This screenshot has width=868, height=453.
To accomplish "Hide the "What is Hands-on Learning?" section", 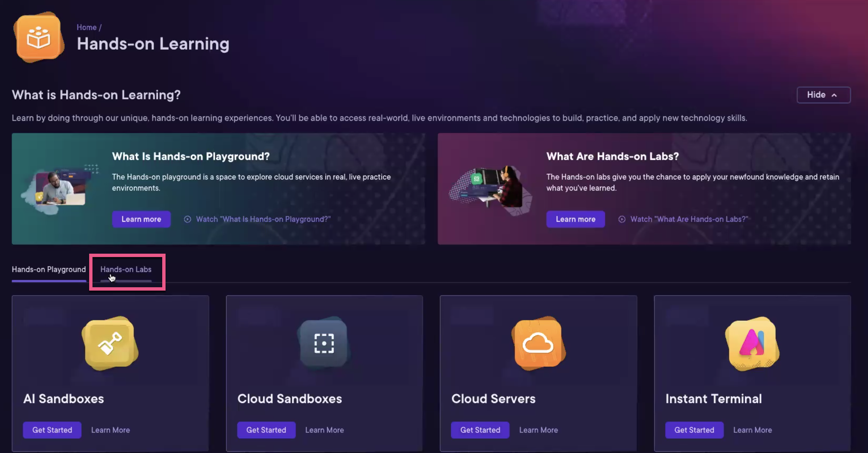I will pyautogui.click(x=823, y=95).
